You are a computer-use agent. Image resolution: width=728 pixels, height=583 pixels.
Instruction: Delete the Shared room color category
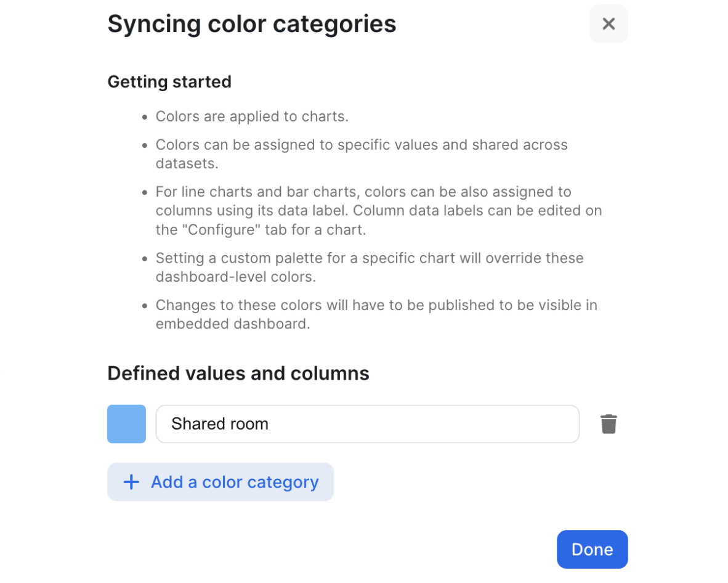click(x=609, y=424)
